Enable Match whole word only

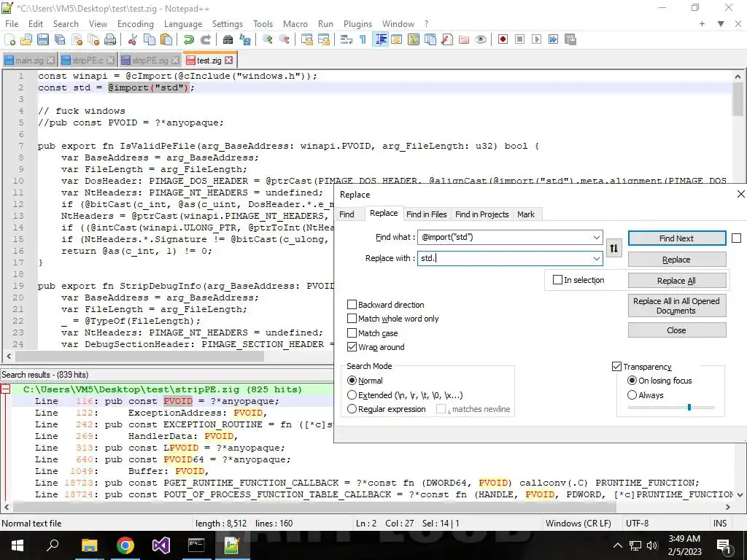[x=352, y=319]
